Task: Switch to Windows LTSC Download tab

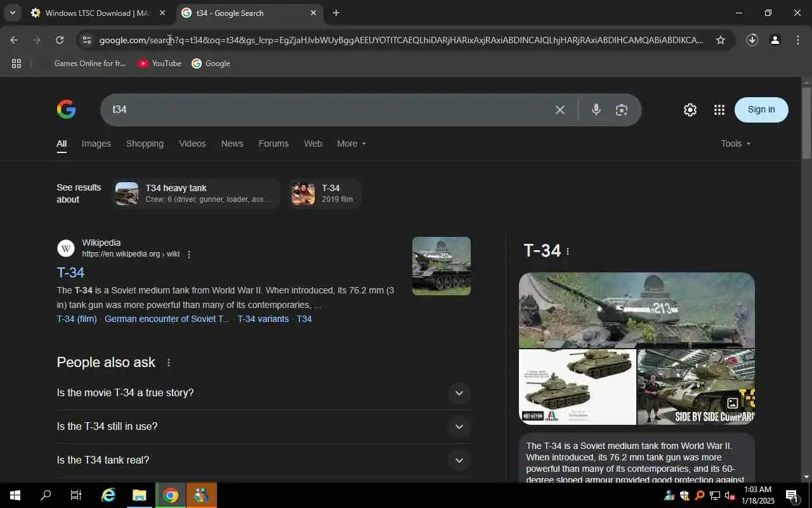Action: click(98, 13)
